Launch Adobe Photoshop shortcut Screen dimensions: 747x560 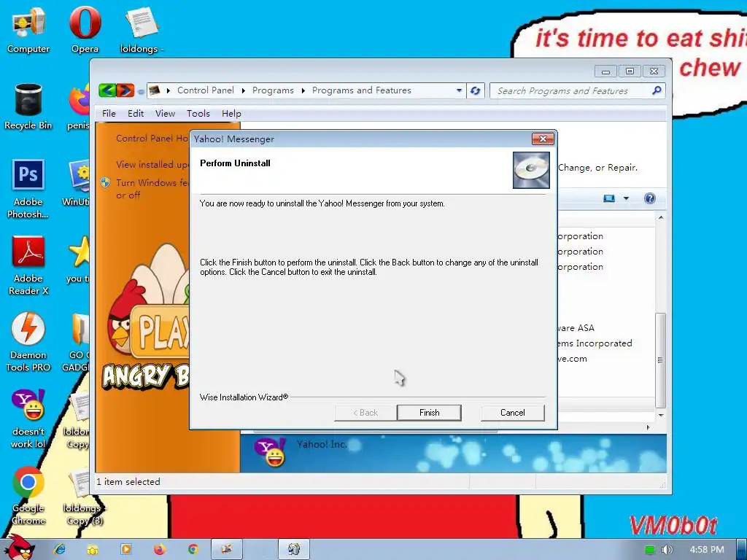[x=28, y=189]
